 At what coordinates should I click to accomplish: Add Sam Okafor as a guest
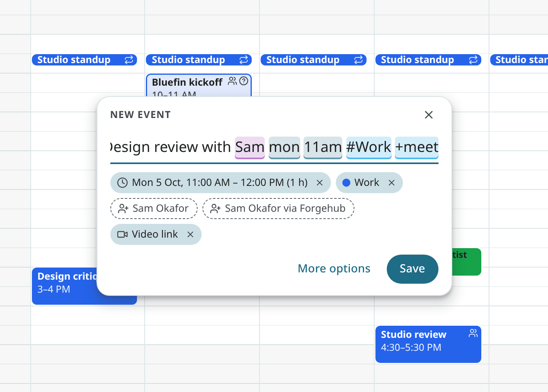coord(154,209)
